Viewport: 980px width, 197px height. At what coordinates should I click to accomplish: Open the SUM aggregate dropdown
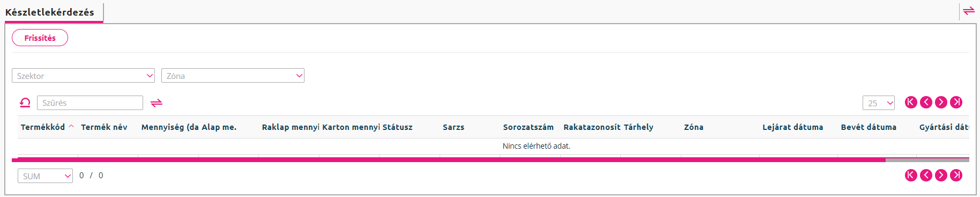pos(45,176)
